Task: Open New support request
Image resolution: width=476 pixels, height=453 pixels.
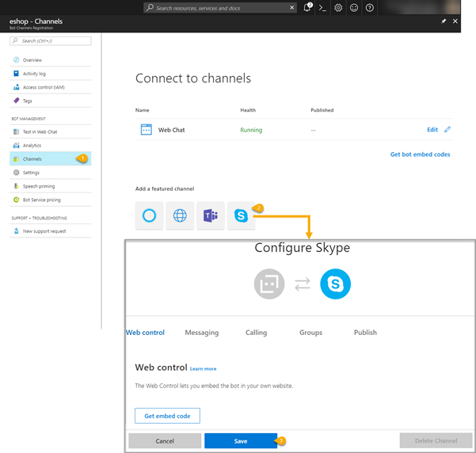Action: (51, 231)
